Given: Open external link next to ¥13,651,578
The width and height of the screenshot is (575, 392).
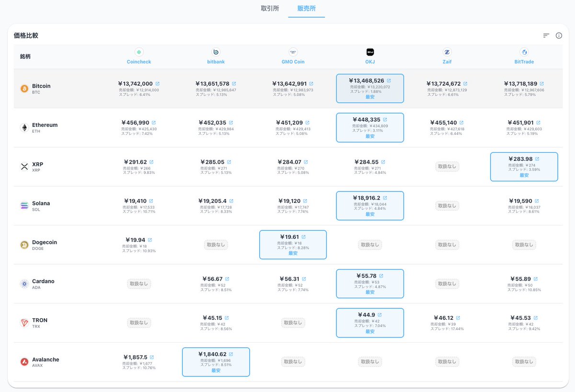Looking at the screenshot, I should tap(234, 84).
